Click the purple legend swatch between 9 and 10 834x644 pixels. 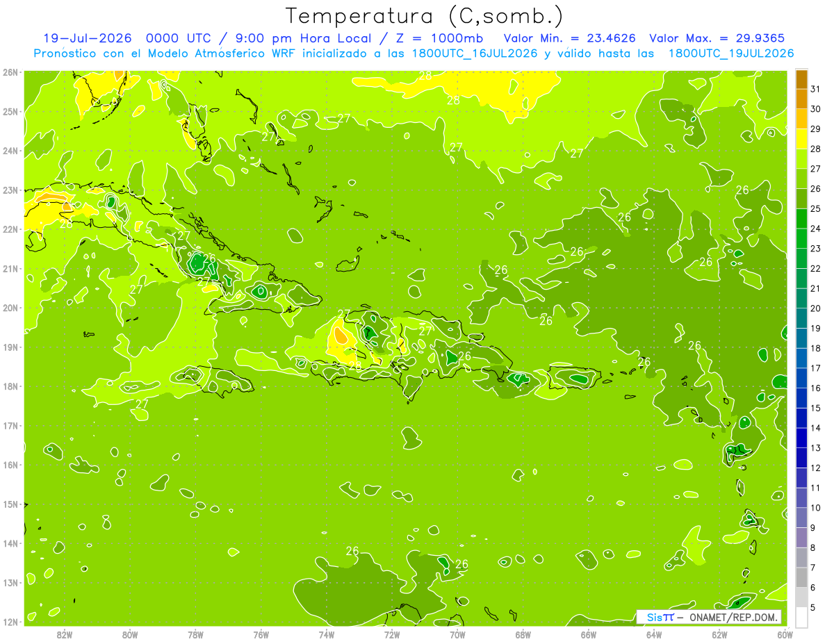point(801,518)
